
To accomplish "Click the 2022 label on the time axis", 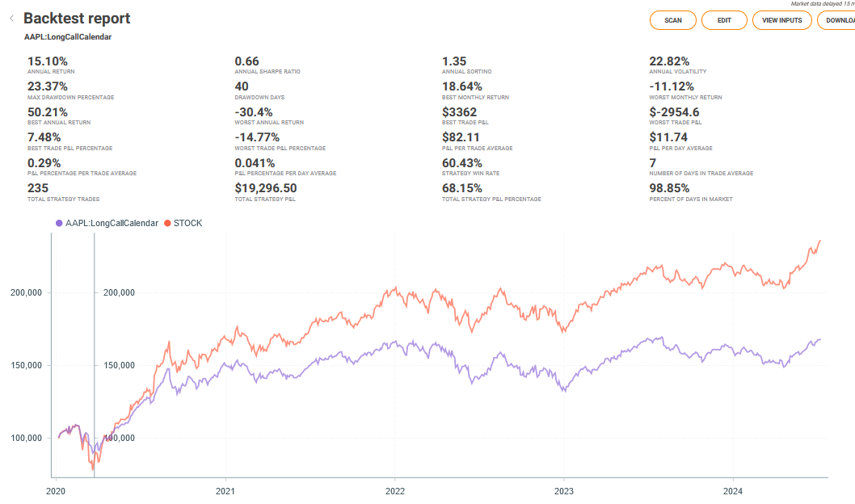I will pyautogui.click(x=394, y=490).
